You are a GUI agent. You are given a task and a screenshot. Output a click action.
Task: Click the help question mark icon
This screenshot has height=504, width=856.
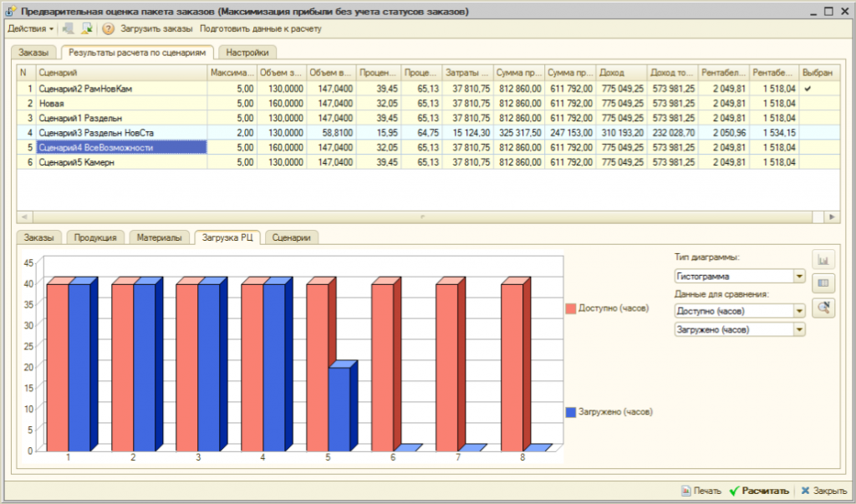click(108, 29)
